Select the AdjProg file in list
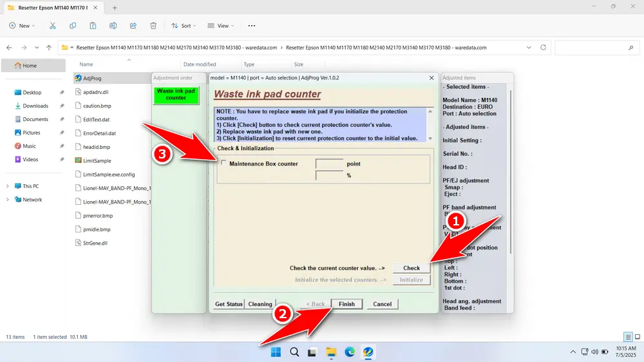Screen dimensions: 644x362 pyautogui.click(x=92, y=78)
